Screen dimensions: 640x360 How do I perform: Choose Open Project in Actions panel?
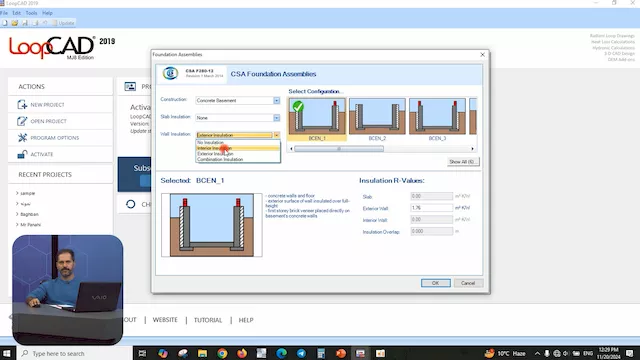60,121
